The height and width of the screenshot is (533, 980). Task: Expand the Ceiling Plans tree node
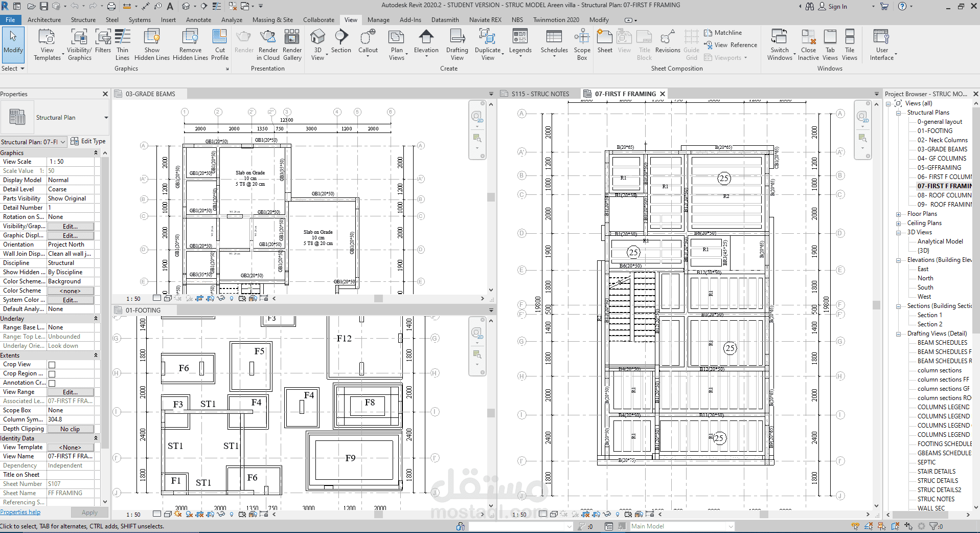(x=898, y=224)
